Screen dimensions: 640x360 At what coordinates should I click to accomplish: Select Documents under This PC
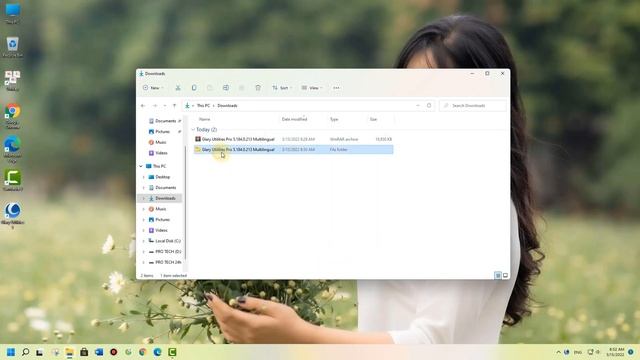(162, 188)
